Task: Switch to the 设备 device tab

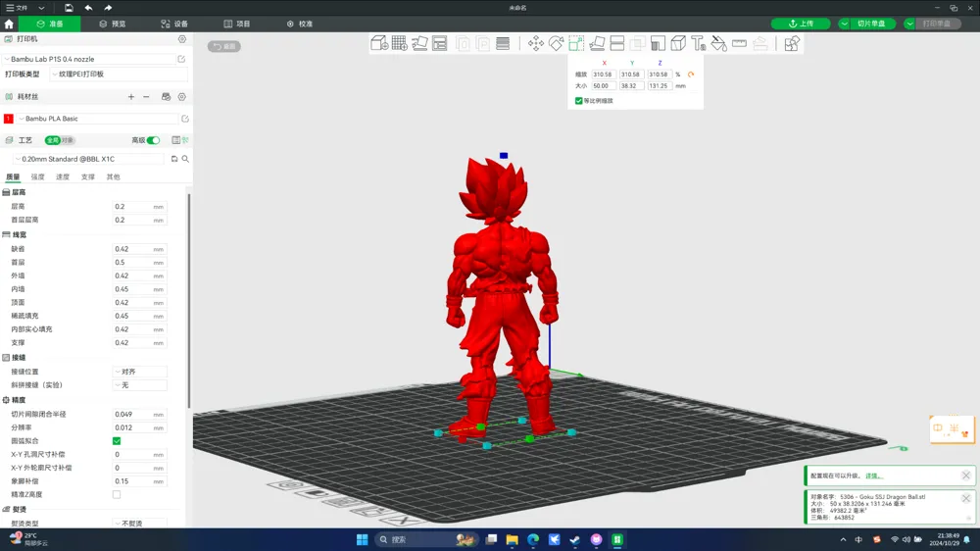Action: pos(174,24)
